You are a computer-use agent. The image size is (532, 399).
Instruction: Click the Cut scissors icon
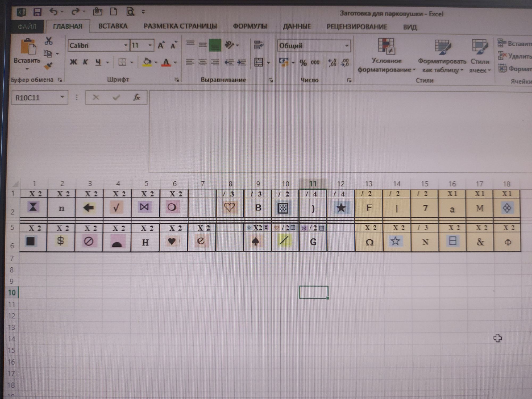pyautogui.click(x=48, y=41)
